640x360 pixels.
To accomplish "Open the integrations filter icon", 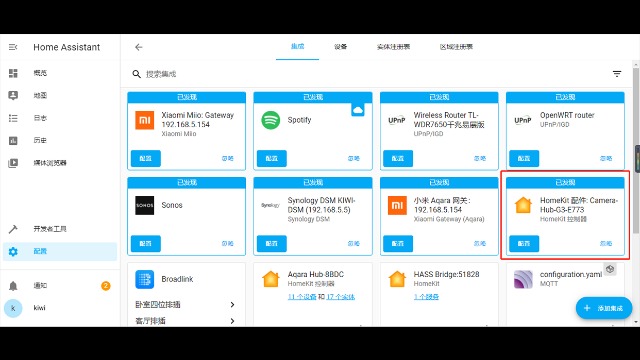I will pos(617,74).
